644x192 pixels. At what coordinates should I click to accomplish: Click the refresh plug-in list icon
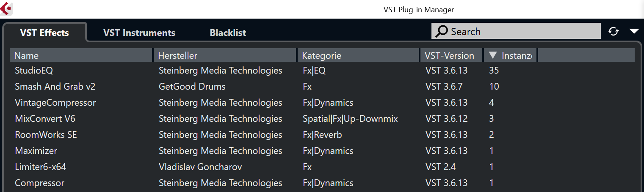coord(614,31)
